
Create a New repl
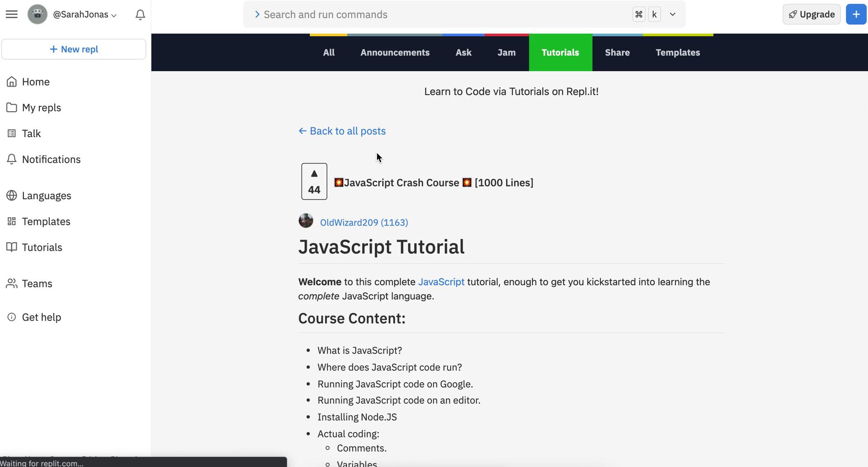(74, 49)
